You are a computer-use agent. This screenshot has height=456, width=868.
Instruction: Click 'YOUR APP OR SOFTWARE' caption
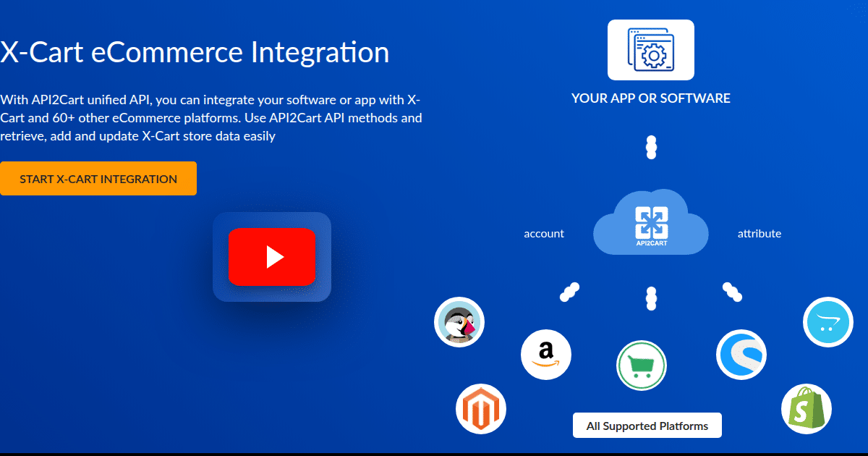pos(651,98)
